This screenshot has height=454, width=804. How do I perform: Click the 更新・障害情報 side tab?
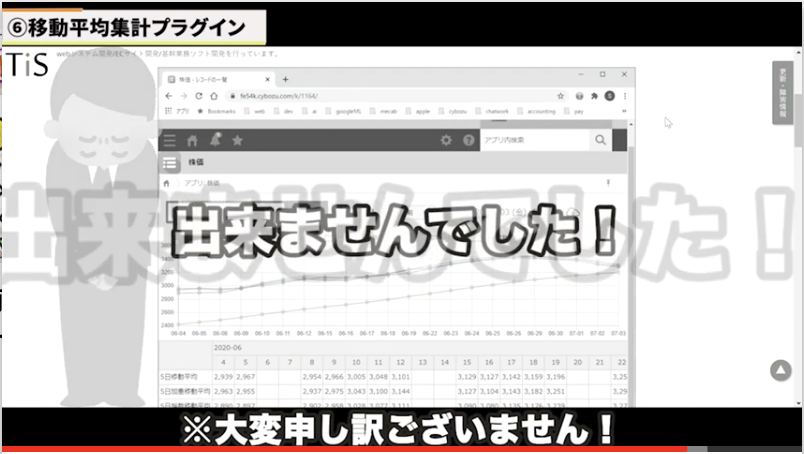tap(787, 92)
